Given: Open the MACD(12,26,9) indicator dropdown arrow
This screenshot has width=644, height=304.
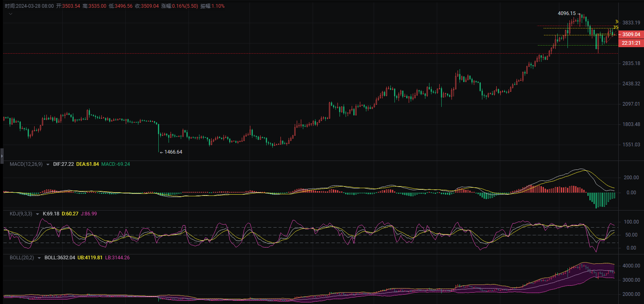Looking at the screenshot, I should point(48,165).
